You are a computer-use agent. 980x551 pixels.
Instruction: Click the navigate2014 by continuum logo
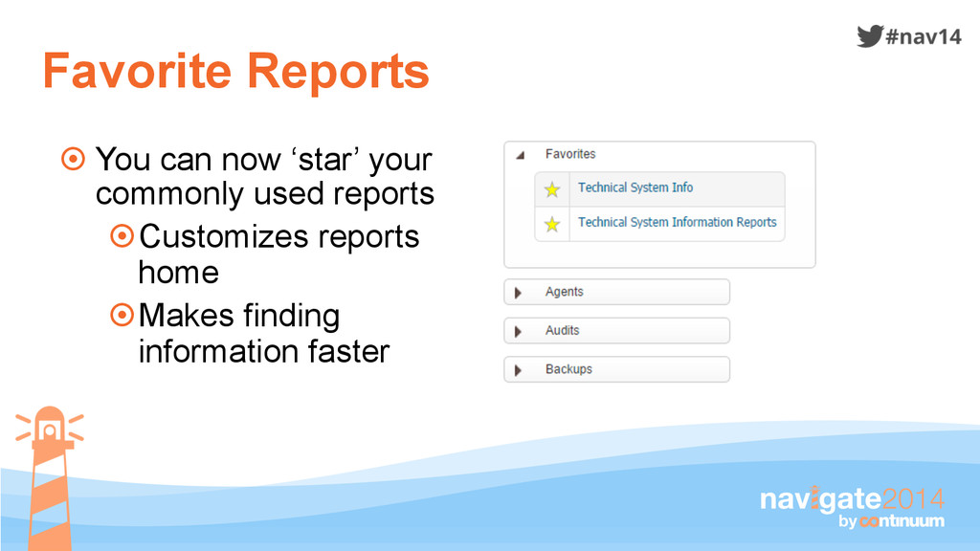(x=853, y=507)
